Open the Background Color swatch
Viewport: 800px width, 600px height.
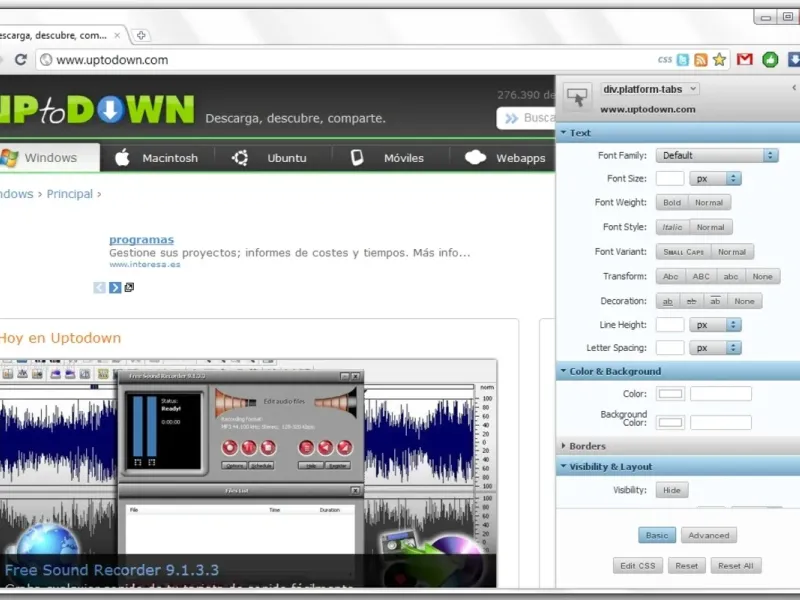tap(670, 422)
